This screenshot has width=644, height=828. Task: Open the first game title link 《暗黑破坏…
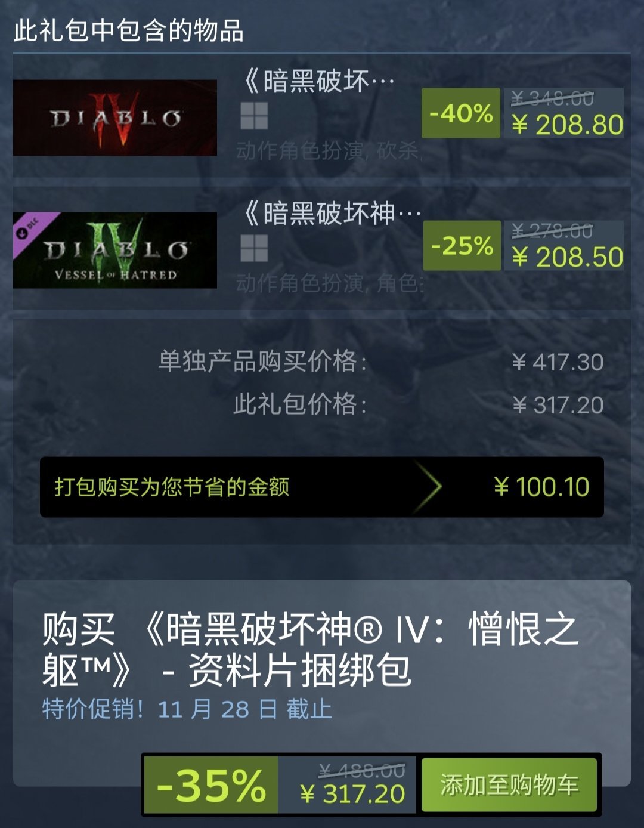pyautogui.click(x=319, y=81)
